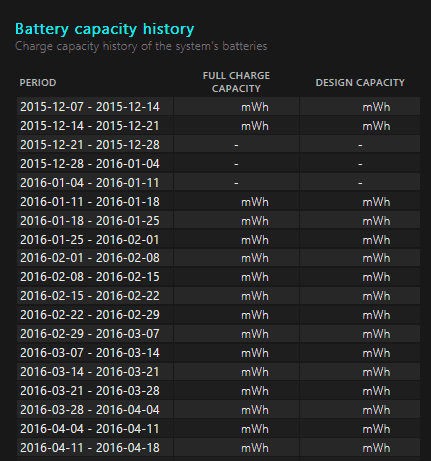The image size is (431, 461).
Task: Select period 2016-02-01 - 2016-02-08
Action: click(90, 258)
